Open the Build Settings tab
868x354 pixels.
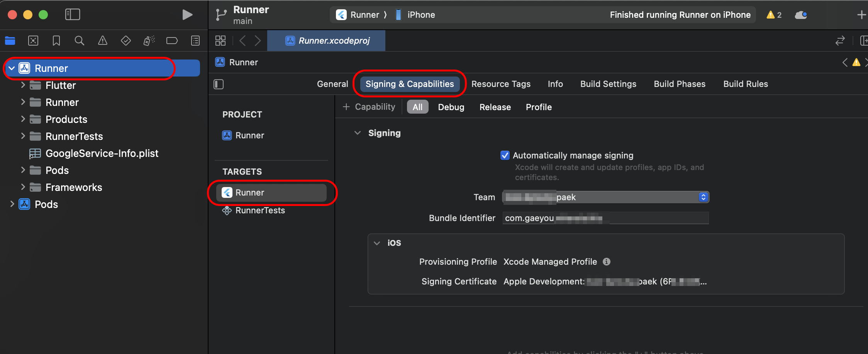click(x=608, y=84)
